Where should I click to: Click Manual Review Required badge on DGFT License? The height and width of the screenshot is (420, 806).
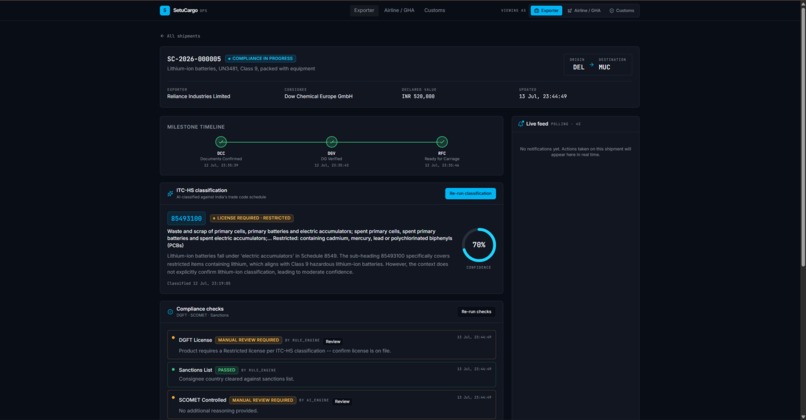(248, 340)
